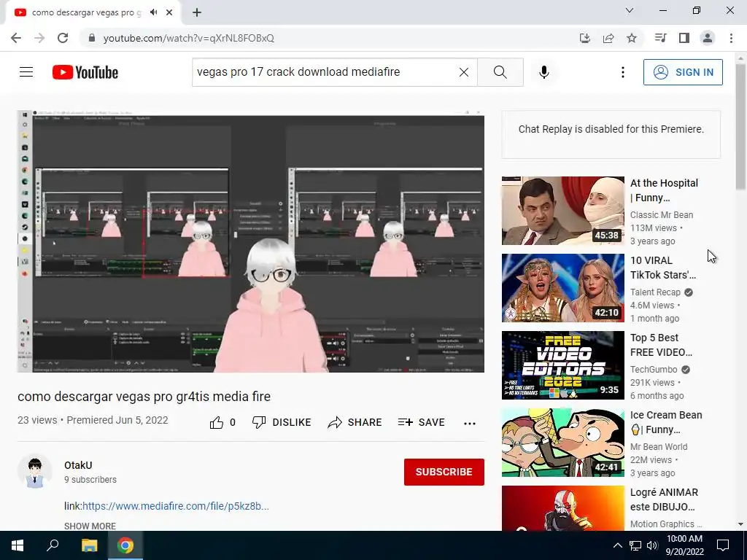Open more actions ellipsis under video
Screen dimensions: 747x560
click(x=470, y=424)
